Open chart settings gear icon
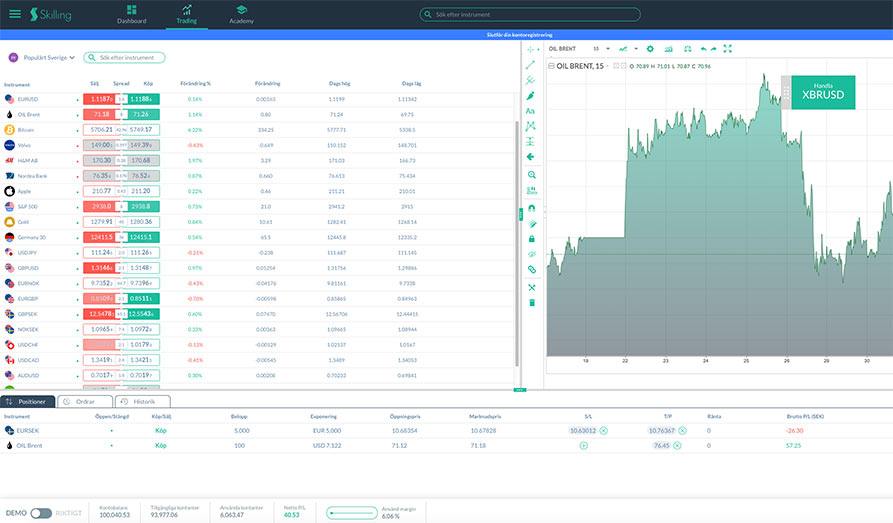 [650, 49]
